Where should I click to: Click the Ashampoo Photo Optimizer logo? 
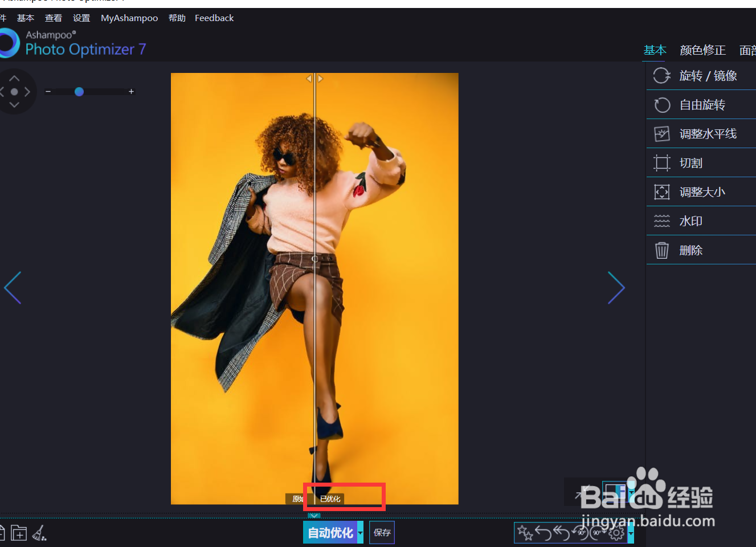pos(73,43)
